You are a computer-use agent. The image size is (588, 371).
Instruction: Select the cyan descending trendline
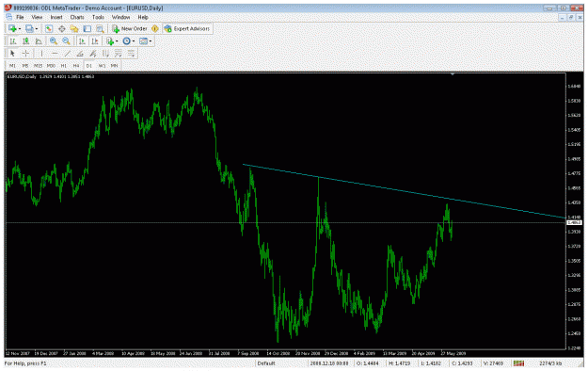tap(404, 191)
